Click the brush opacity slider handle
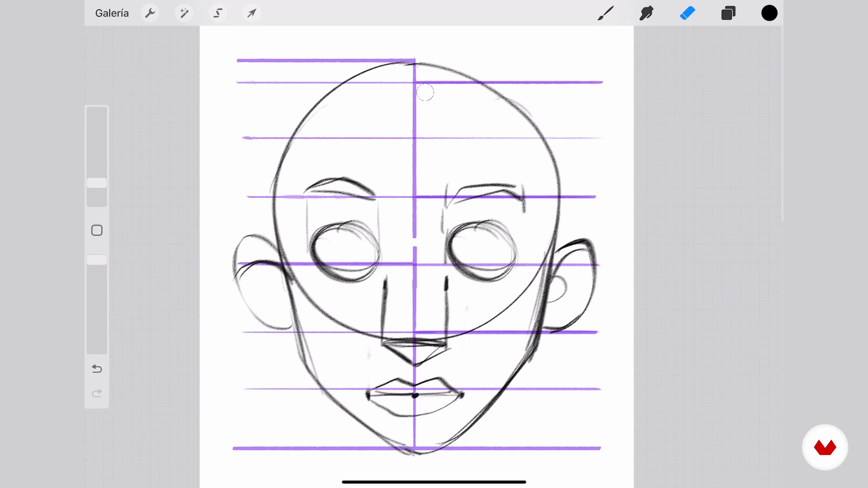Image resolution: width=868 pixels, height=488 pixels. [97, 260]
